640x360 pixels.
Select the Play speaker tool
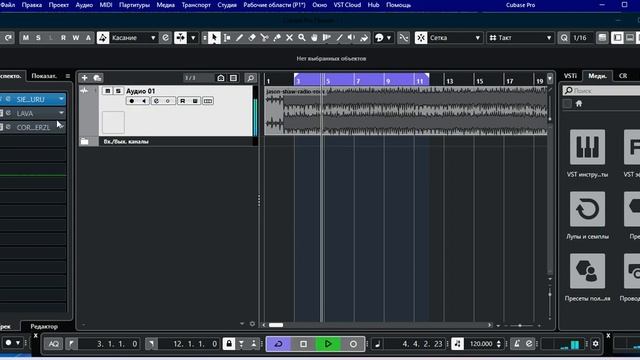(x=351, y=38)
